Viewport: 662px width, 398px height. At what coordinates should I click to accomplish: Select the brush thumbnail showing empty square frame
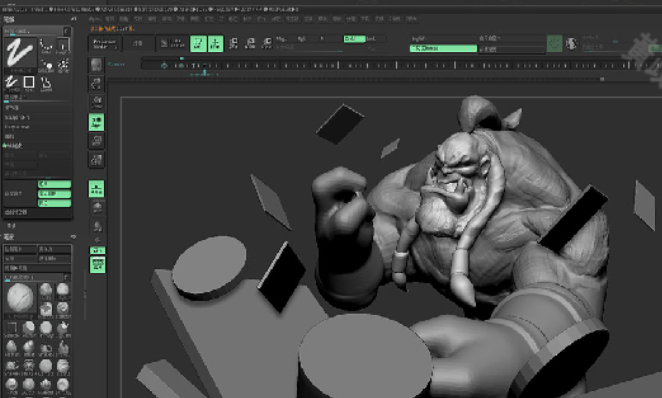[x=11, y=329]
